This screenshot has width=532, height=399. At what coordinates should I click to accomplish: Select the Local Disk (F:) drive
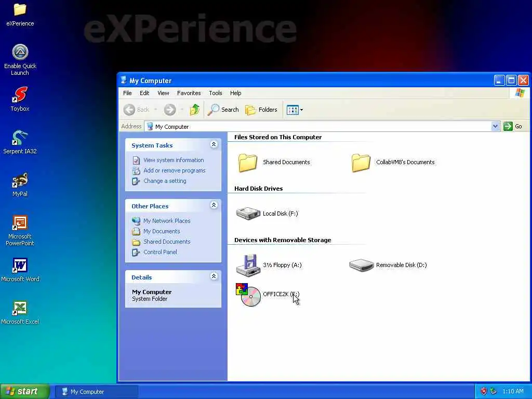coord(267,214)
